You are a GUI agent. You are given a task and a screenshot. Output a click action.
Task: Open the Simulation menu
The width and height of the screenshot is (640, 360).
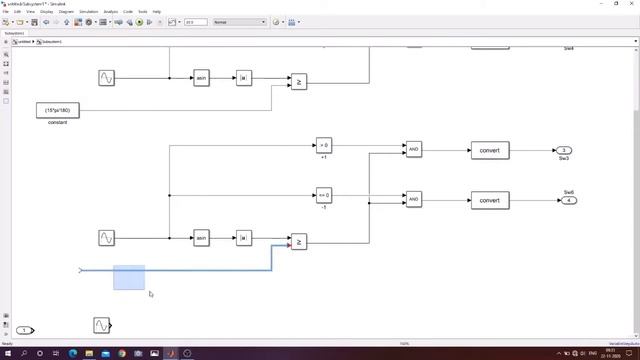click(x=89, y=12)
